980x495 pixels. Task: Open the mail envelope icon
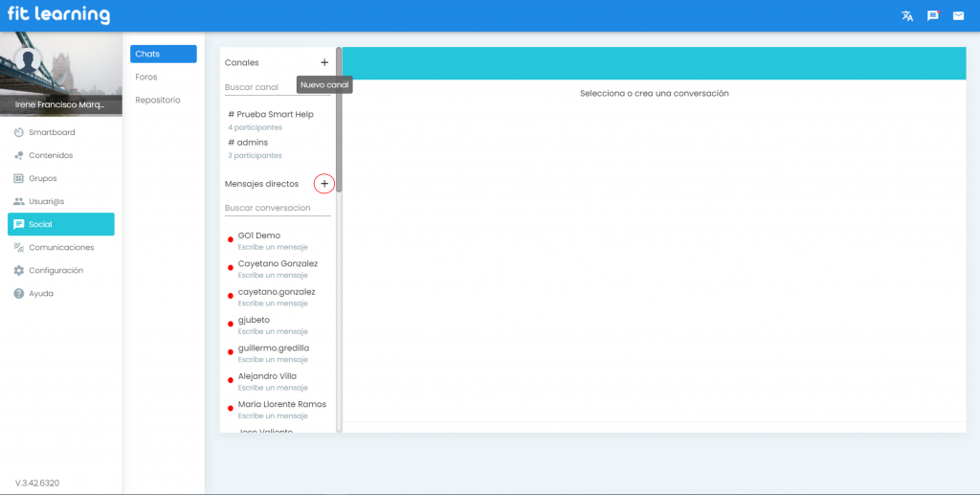pos(958,15)
